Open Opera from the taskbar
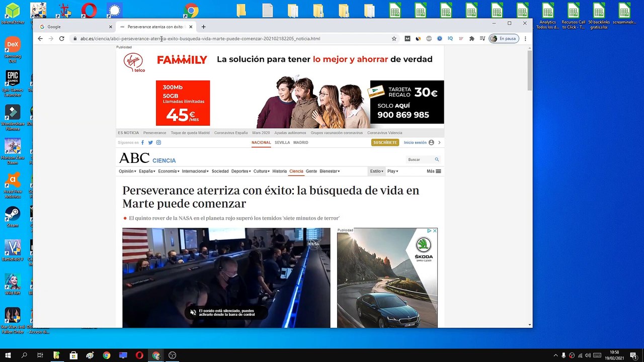This screenshot has height=362, width=644. 139,355
